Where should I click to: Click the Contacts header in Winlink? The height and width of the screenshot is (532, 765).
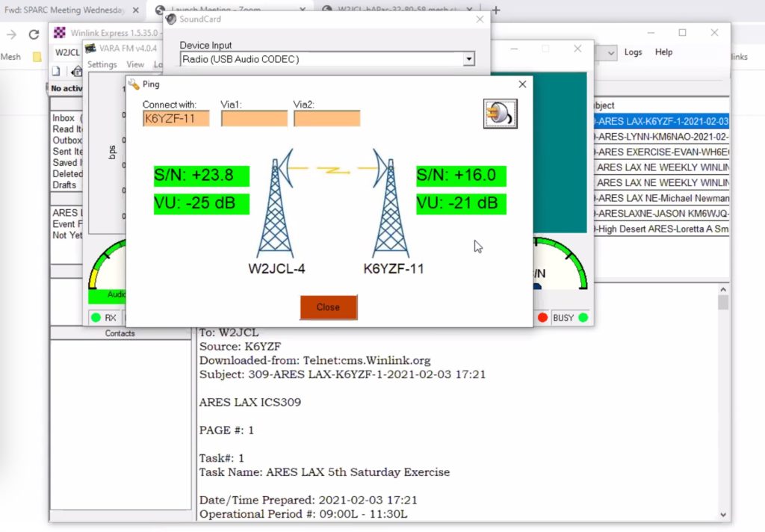click(120, 333)
